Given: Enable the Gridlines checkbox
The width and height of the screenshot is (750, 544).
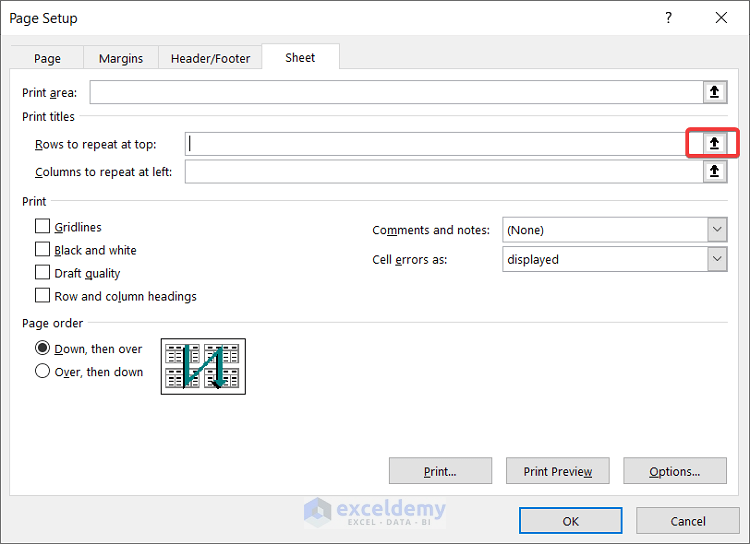Looking at the screenshot, I should [43, 227].
